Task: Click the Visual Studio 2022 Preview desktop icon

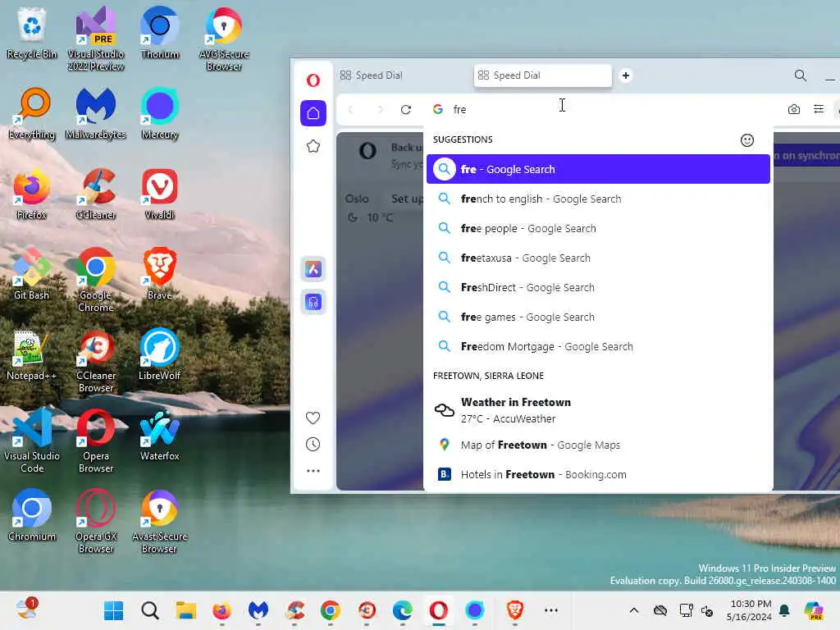Action: point(96,39)
